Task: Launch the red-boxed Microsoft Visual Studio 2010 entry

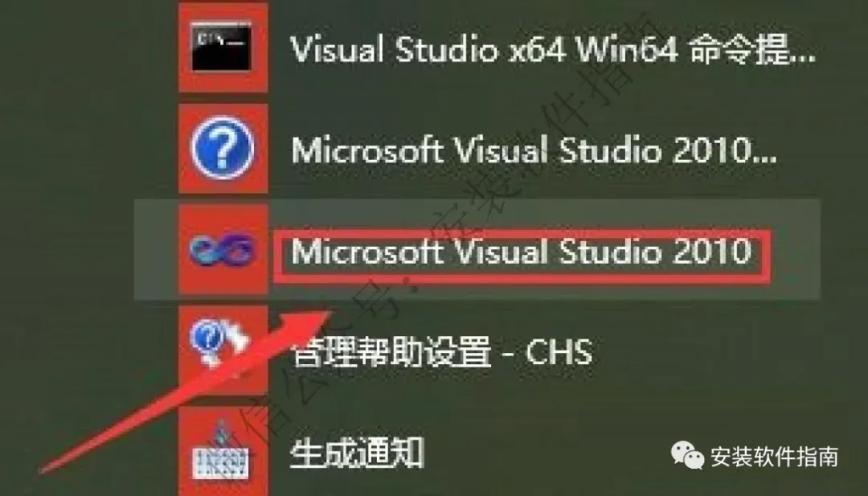Action: point(522,252)
